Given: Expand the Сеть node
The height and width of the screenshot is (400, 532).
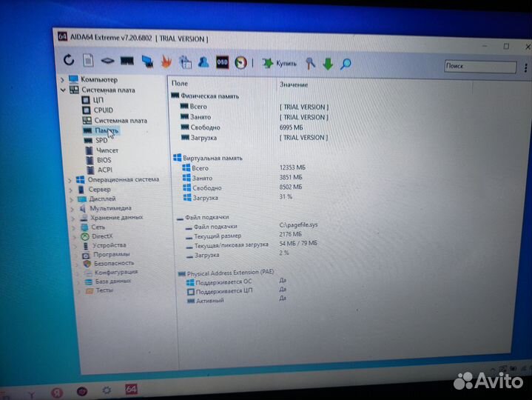Looking at the screenshot, I should coord(74,227).
